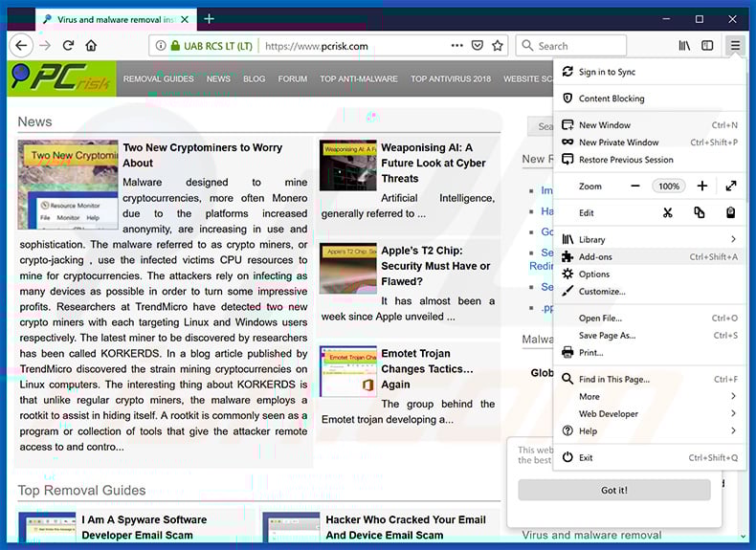Open TOP ANTI-MALWARE nav link

point(359,78)
